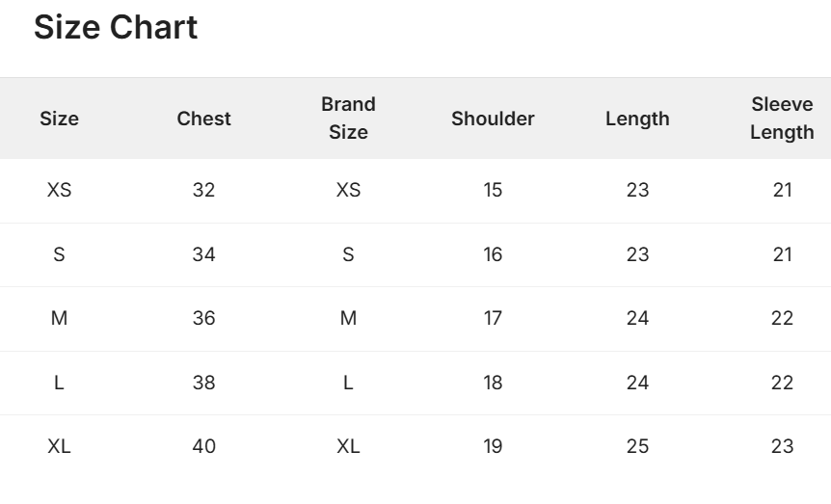This screenshot has height=504, width=831.
Task: Click shoulder value 19
Action: pos(493,446)
